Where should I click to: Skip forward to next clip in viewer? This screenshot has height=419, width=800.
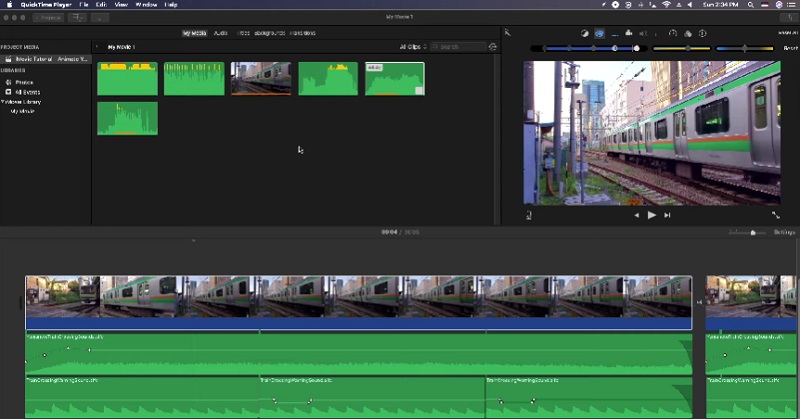click(x=667, y=215)
